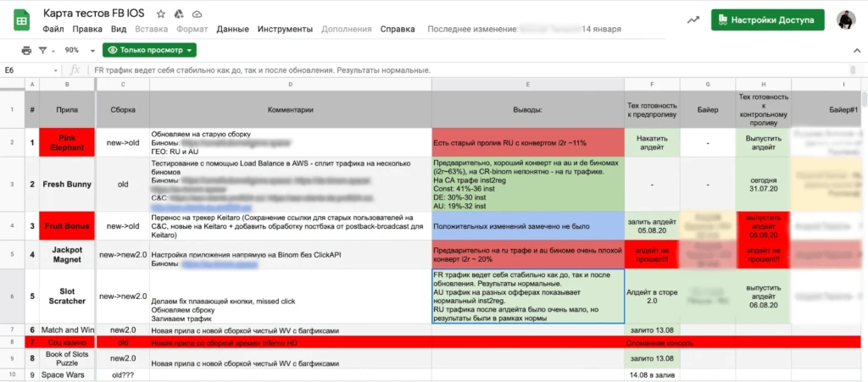
Task: Select the Есть старый пролив RU cell
Action: pos(527,142)
